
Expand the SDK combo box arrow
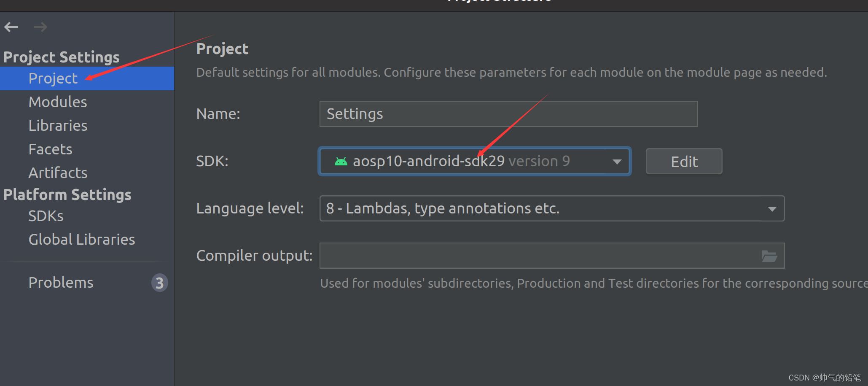click(617, 161)
